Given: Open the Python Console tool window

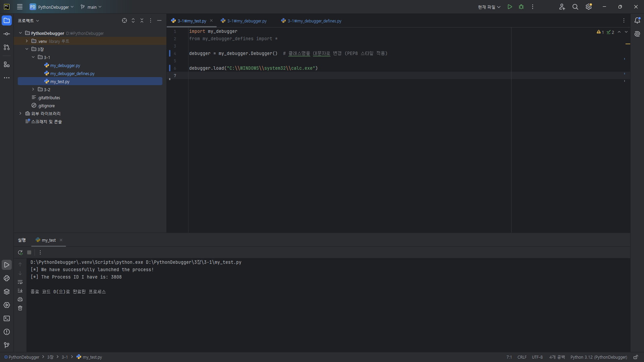Looking at the screenshot, I should [7, 278].
